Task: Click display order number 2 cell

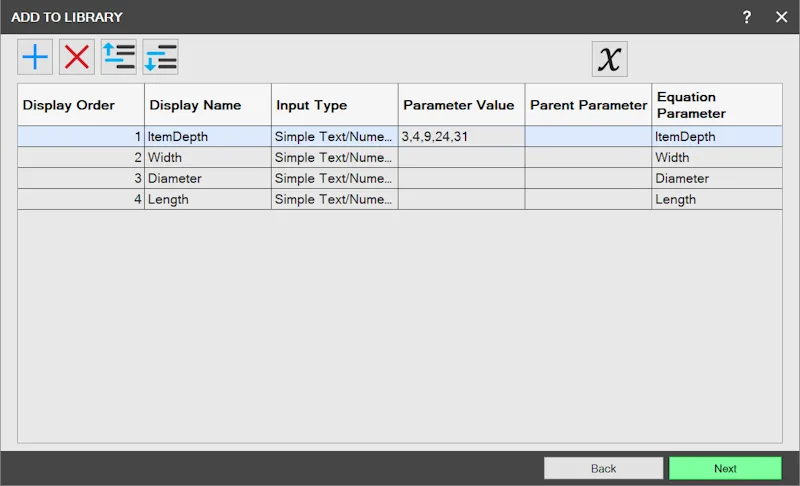Action: 81,158
